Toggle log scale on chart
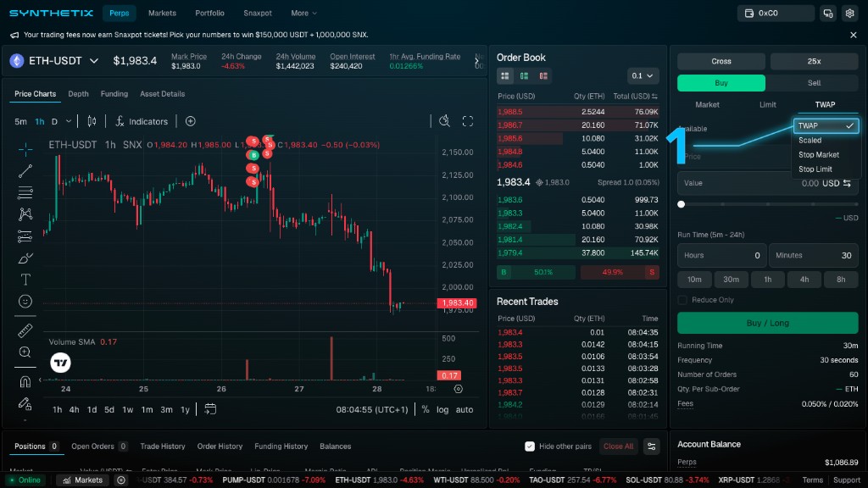 tap(442, 409)
